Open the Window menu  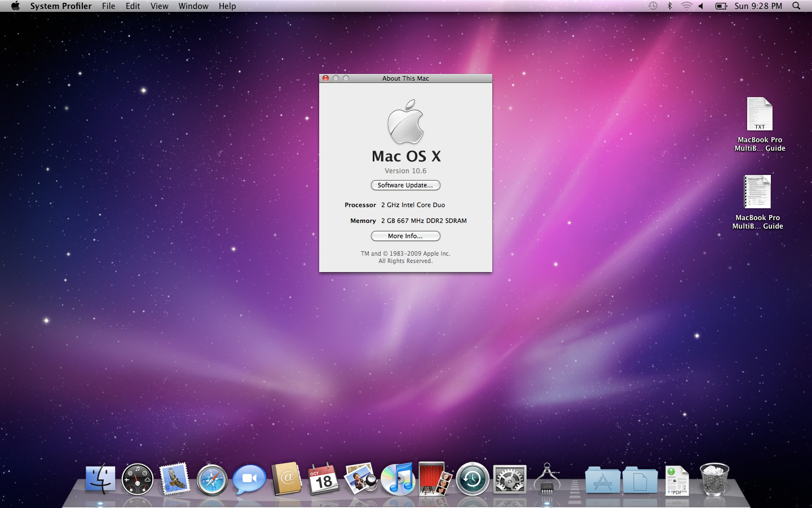click(193, 6)
